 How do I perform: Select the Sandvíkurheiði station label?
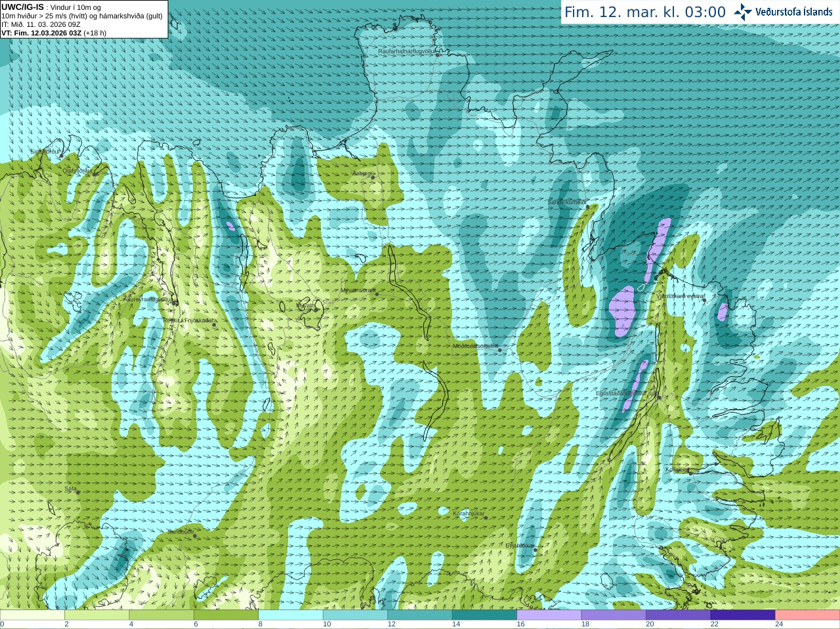[568, 202]
